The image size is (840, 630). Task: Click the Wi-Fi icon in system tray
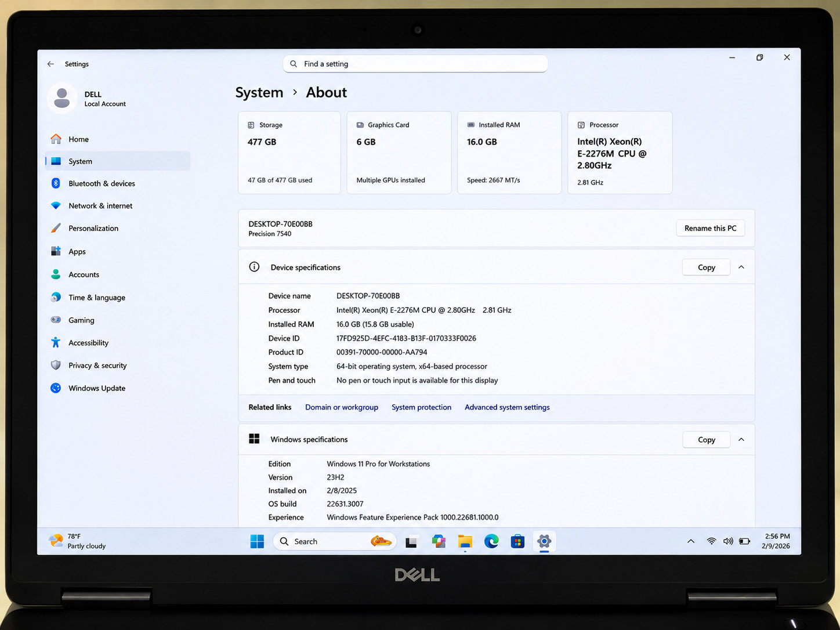click(711, 541)
